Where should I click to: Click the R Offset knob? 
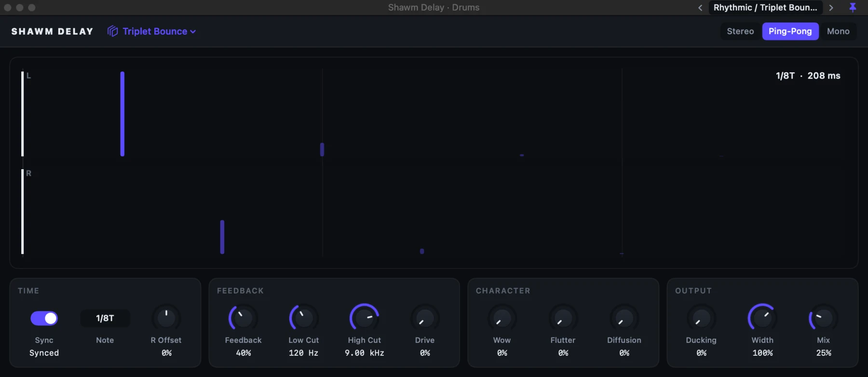tap(166, 318)
